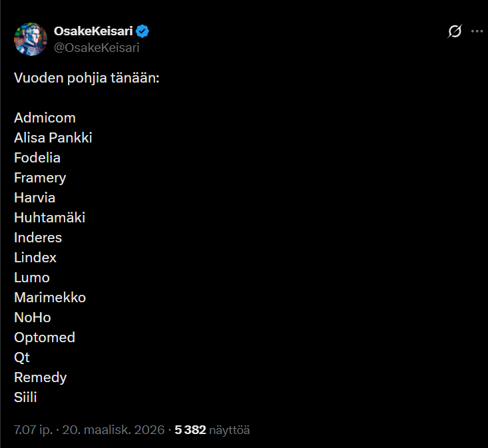Click the Marimekko entry in the list
The height and width of the screenshot is (448, 488).
pos(50,298)
